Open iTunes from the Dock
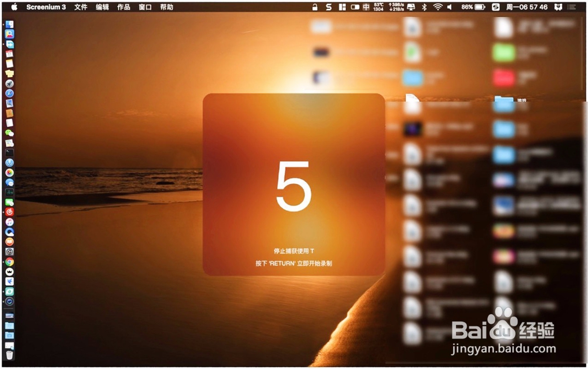Viewport: 588px width, 369px height. pos(9,222)
